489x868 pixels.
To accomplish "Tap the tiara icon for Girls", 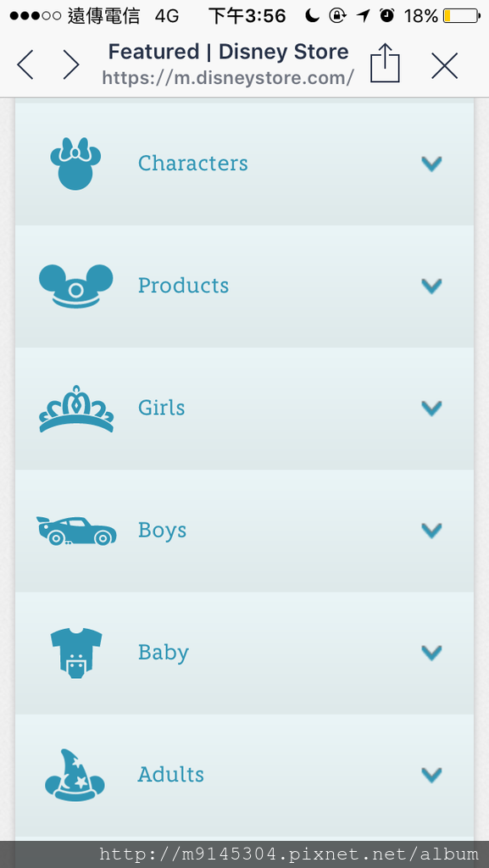I will [76, 409].
